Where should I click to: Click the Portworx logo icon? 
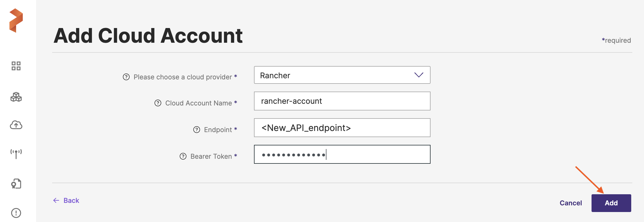pos(16,21)
